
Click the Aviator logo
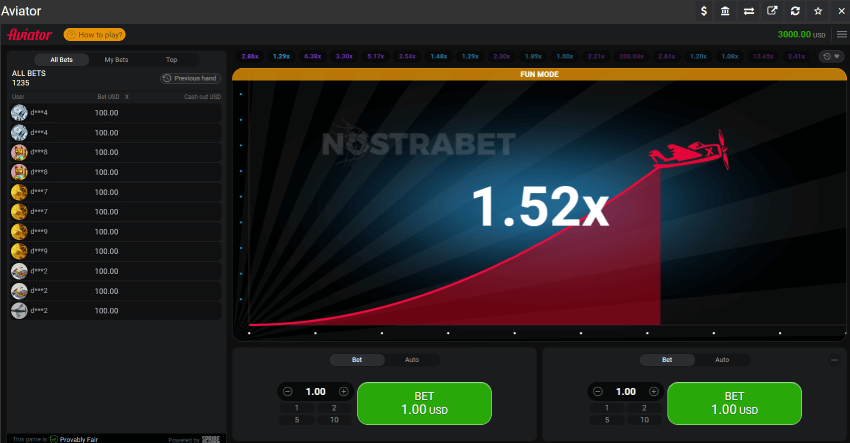[x=30, y=35]
